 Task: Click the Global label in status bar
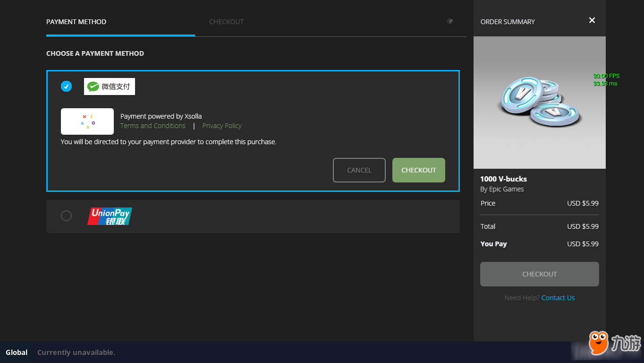[x=17, y=352]
